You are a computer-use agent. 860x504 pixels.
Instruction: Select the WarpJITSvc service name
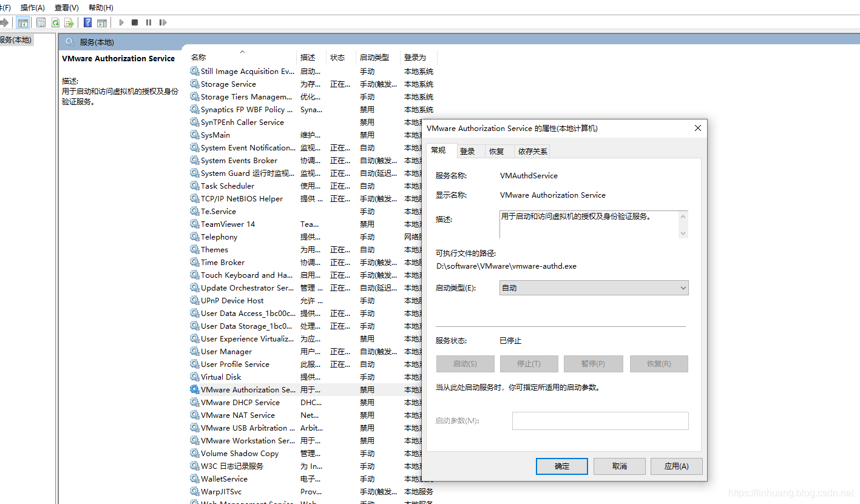point(221,491)
